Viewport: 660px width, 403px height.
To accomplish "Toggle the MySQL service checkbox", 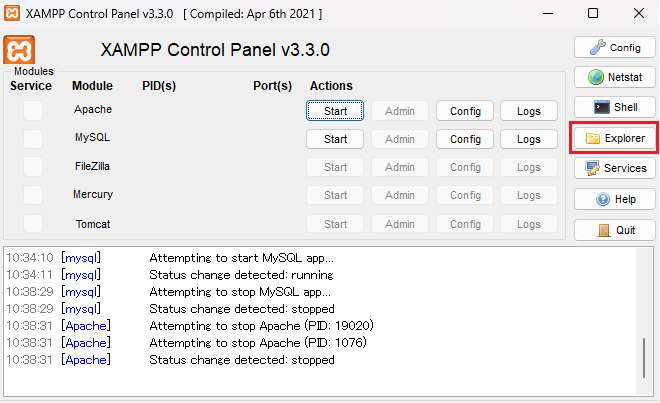I will [33, 138].
